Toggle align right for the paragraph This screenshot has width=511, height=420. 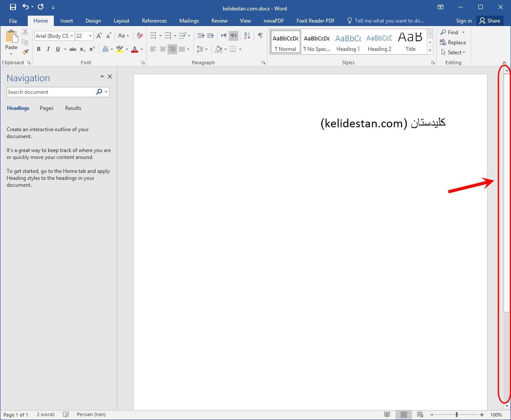(x=172, y=49)
